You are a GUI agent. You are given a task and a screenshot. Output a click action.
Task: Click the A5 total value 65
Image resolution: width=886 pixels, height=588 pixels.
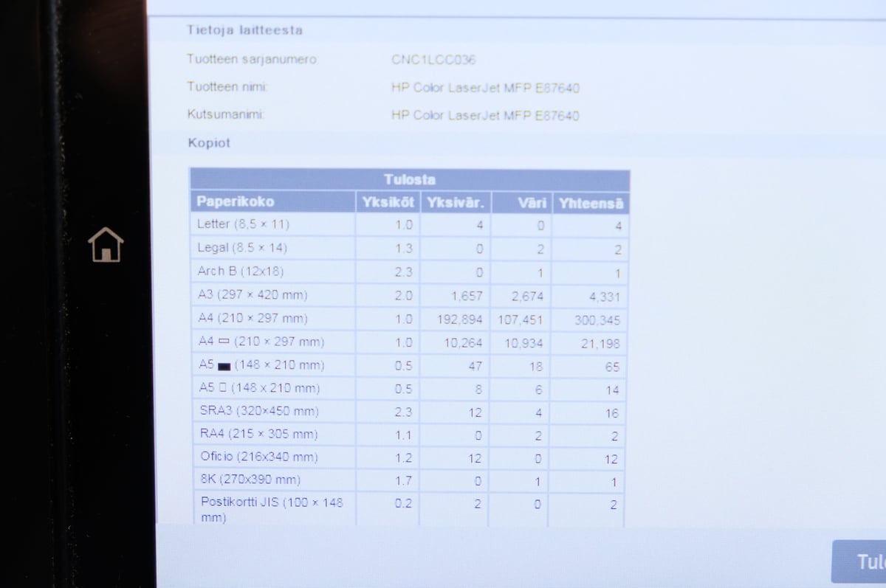coord(612,367)
